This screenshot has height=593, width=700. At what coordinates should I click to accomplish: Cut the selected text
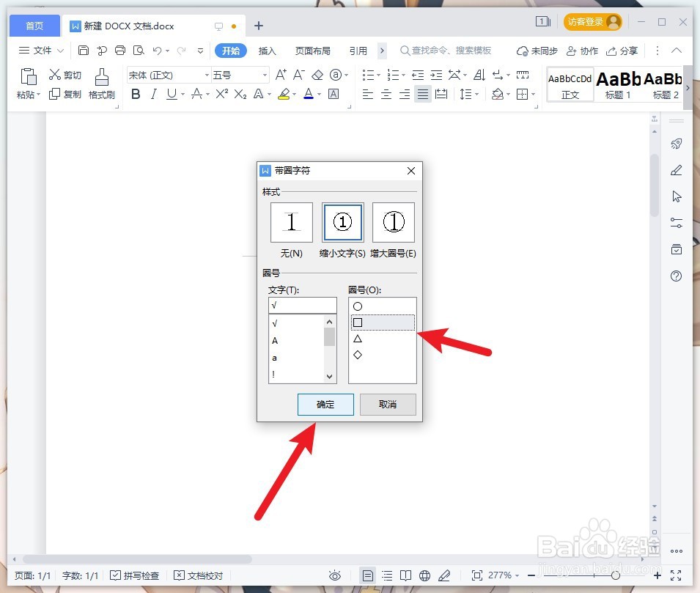click(x=65, y=75)
